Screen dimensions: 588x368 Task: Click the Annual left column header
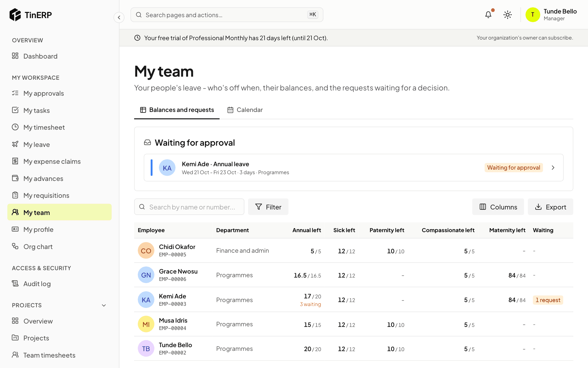point(307,230)
